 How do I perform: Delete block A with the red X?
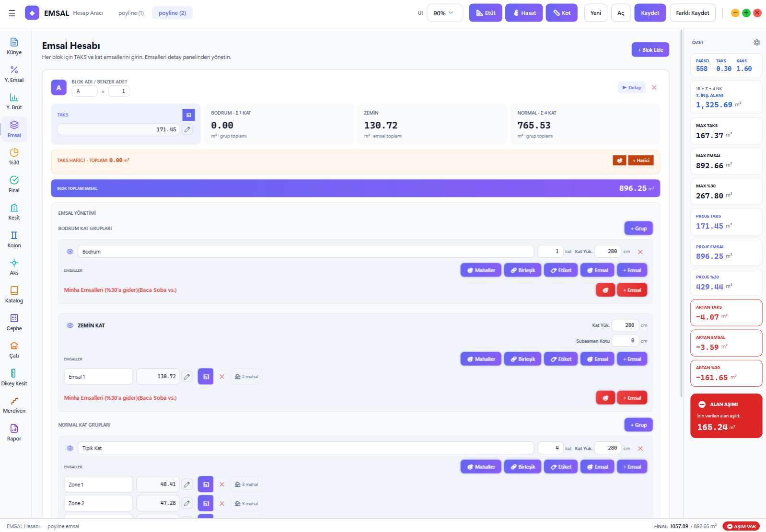pyautogui.click(x=654, y=88)
